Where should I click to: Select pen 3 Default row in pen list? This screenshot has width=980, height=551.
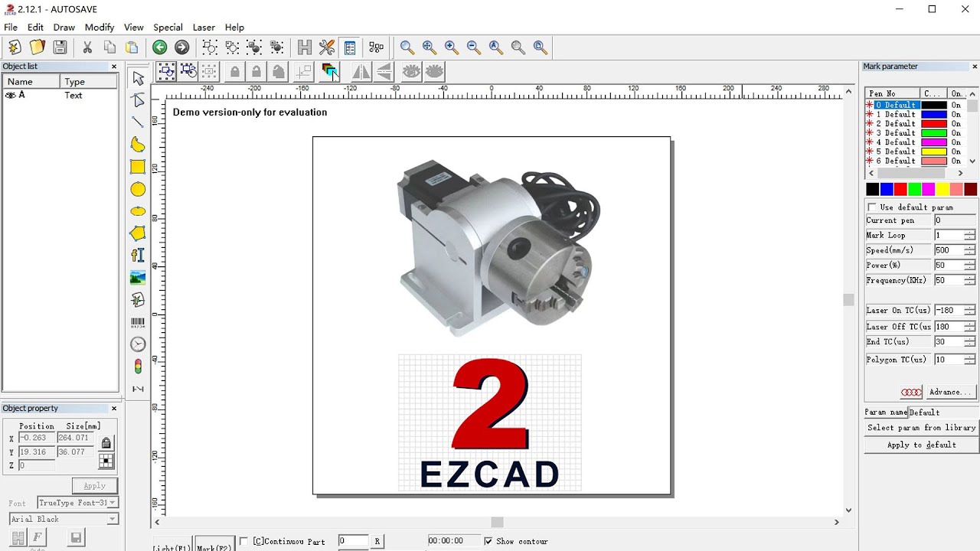[x=914, y=133]
